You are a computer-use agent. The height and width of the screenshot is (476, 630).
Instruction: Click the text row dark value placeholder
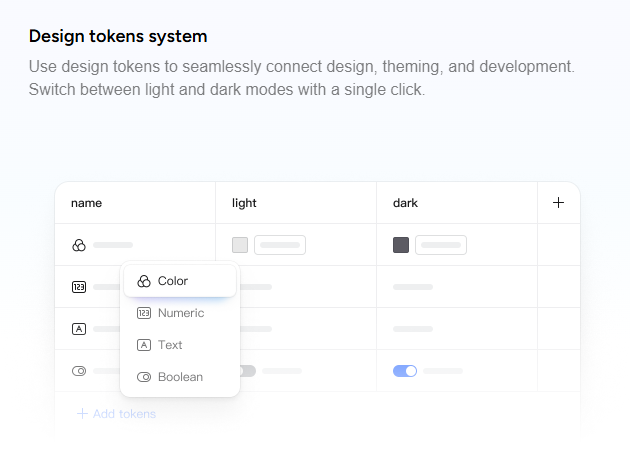click(x=413, y=329)
